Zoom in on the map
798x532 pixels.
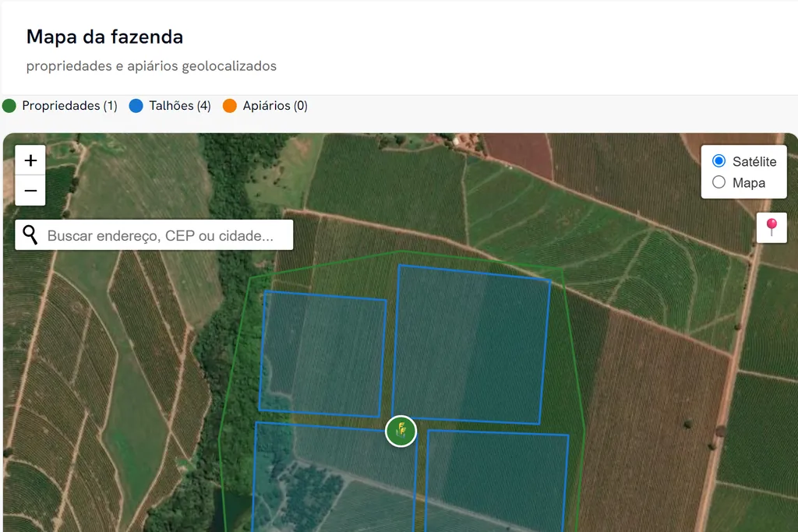tap(30, 160)
